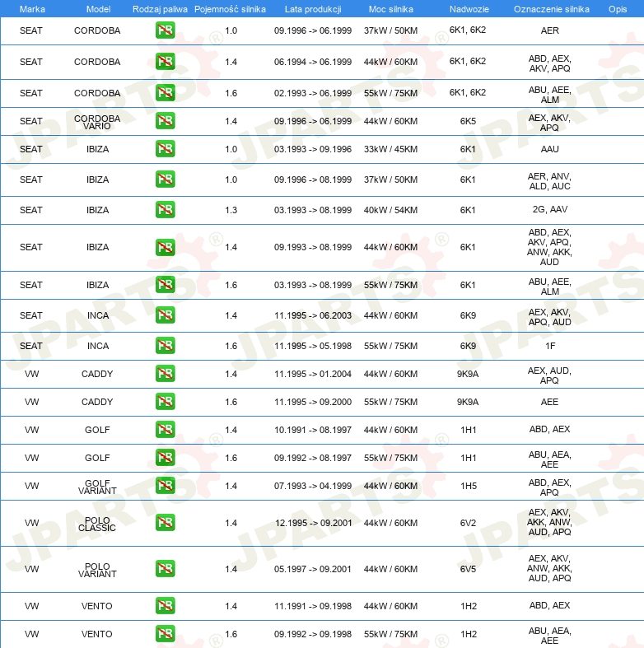Click engine code AEE in Caddy row
The image size is (644, 648).
pos(550,402)
